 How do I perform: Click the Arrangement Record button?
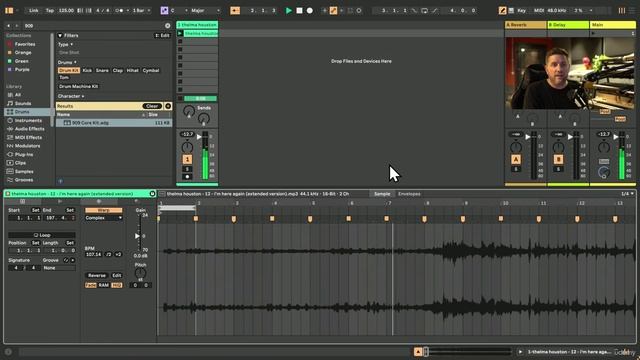(x=310, y=10)
